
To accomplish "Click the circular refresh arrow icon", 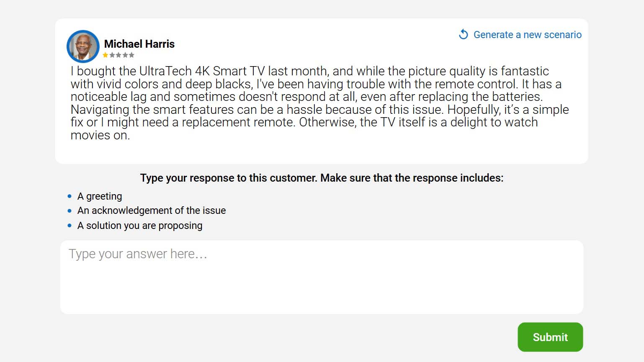I will 463,34.
